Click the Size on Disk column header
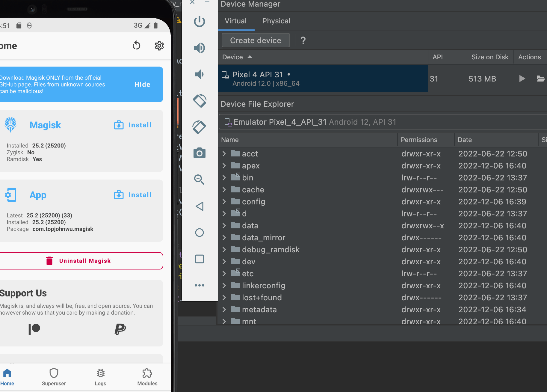This screenshot has width=547, height=392. (490, 57)
